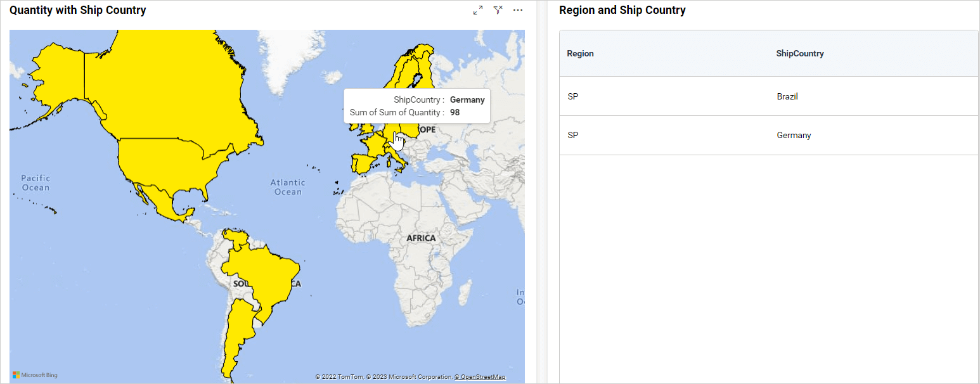Maximize the Quantity with Ship Country widget
Image resolution: width=980 pixels, height=384 pixels.
(x=478, y=10)
